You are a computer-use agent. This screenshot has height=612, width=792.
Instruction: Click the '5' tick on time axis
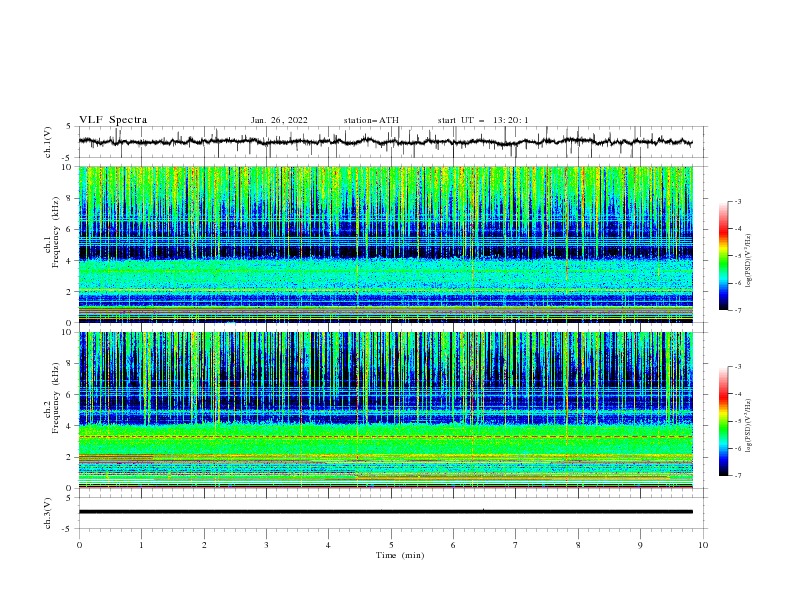tap(391, 545)
